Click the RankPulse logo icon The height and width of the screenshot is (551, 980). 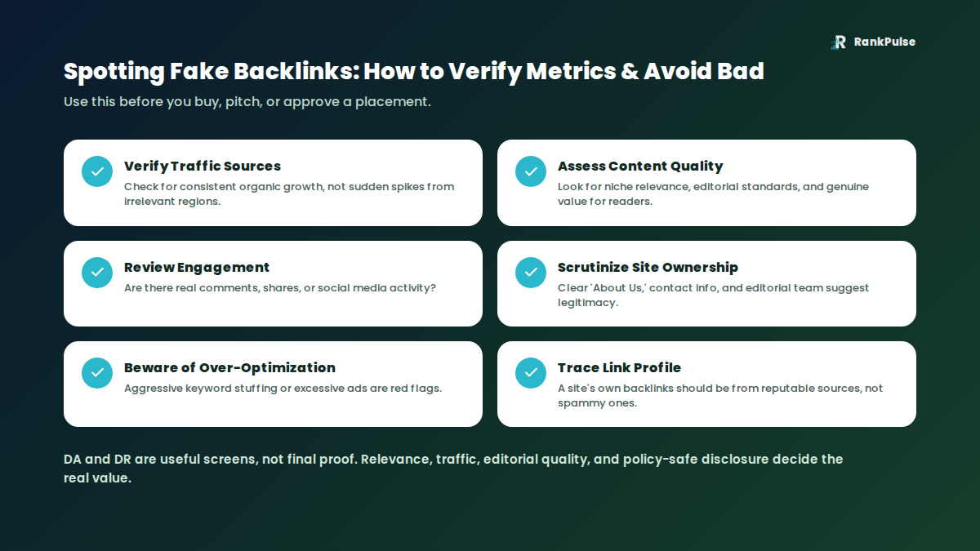click(x=839, y=42)
